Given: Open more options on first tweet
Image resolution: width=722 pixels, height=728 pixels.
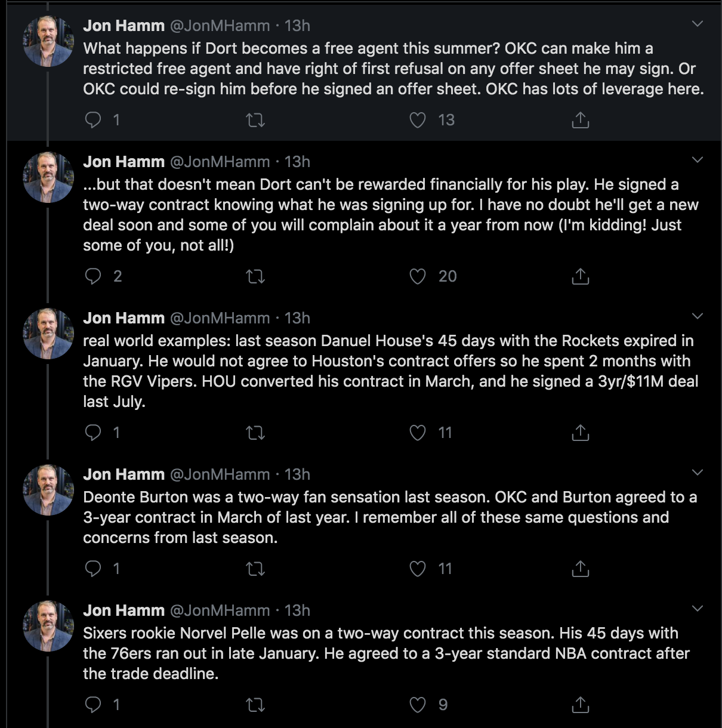Looking at the screenshot, I should tap(697, 24).
